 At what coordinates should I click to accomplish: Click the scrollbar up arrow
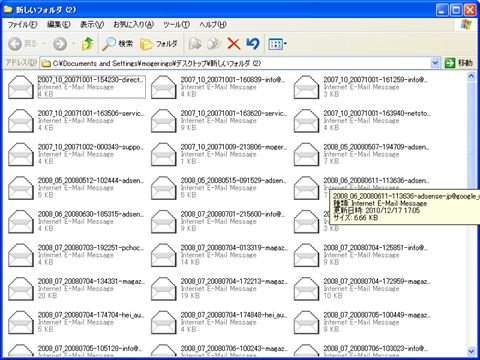tap(471, 76)
